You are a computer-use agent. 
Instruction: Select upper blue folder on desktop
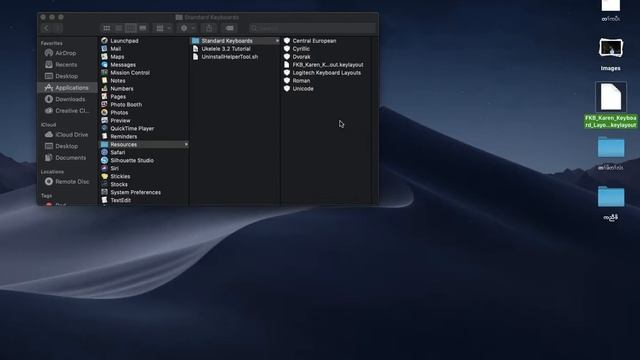(x=611, y=147)
